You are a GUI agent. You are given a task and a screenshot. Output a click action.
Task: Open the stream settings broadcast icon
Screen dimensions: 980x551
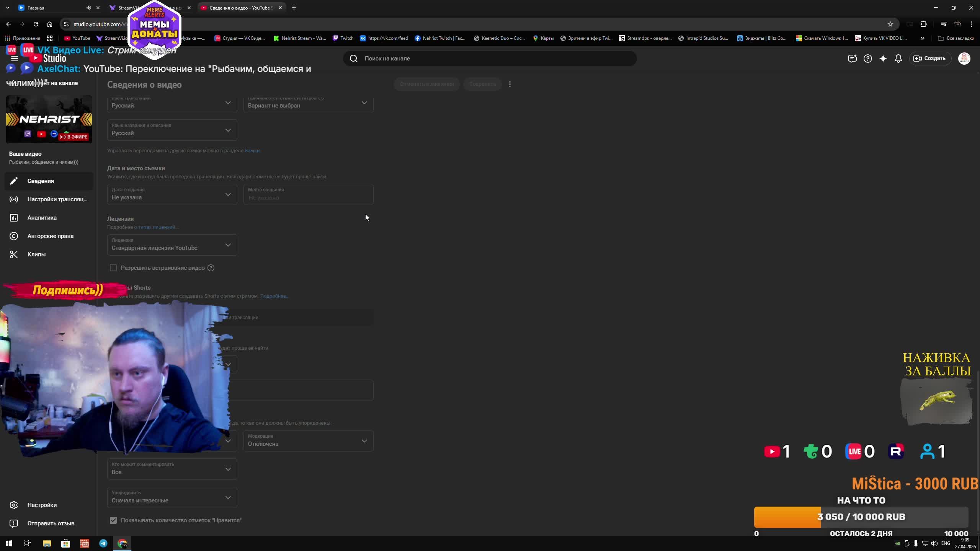[14, 199]
